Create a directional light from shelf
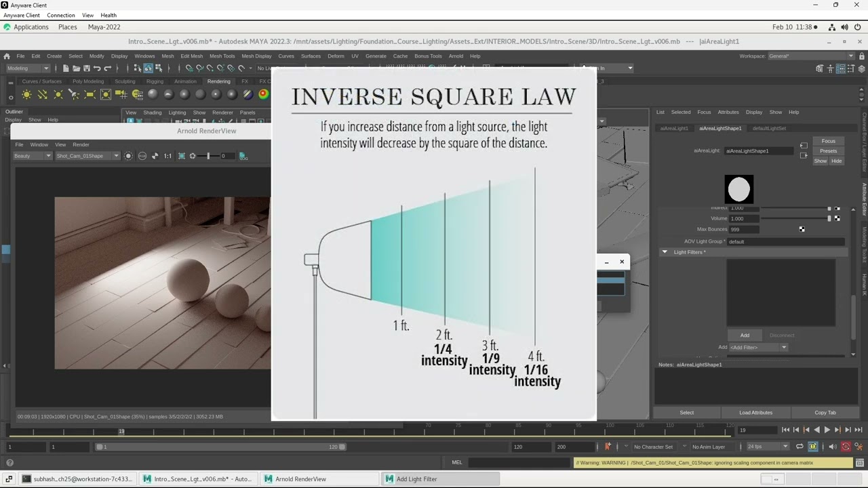 pos(42,94)
